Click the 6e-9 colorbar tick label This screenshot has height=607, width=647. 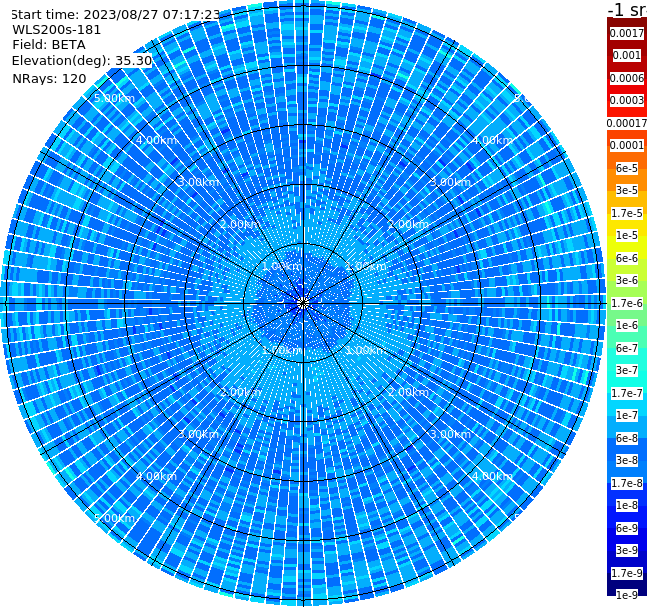click(x=627, y=528)
